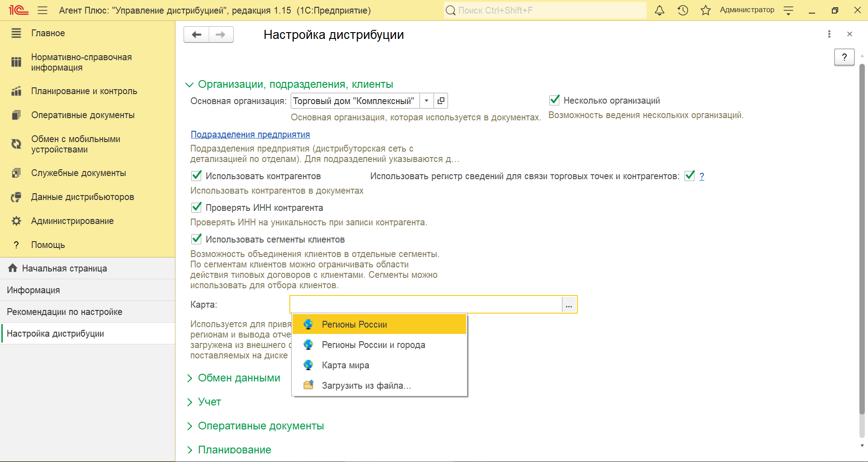This screenshot has height=462, width=868.
Task: Choose Загрузить из файла... option
Action: pyautogui.click(x=379, y=386)
